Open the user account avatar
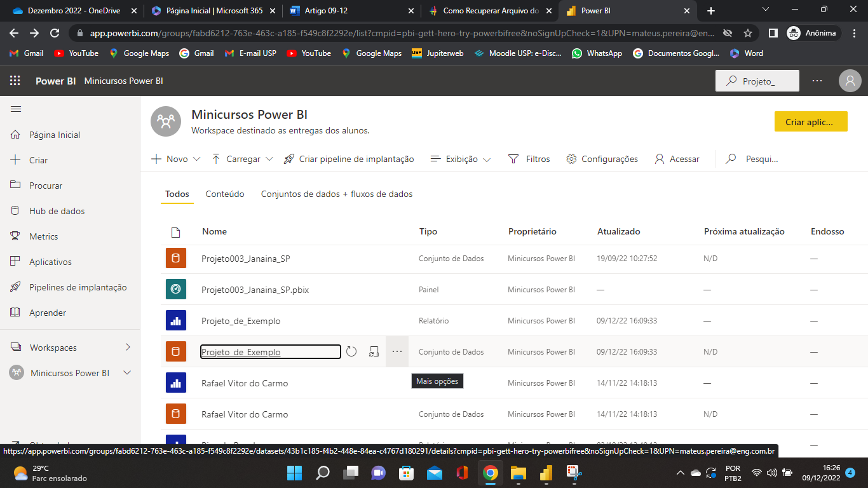The height and width of the screenshot is (488, 868). (x=850, y=81)
